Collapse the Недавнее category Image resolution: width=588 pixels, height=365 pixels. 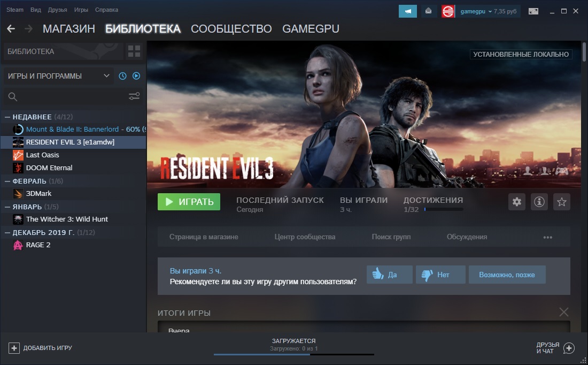[x=7, y=117]
